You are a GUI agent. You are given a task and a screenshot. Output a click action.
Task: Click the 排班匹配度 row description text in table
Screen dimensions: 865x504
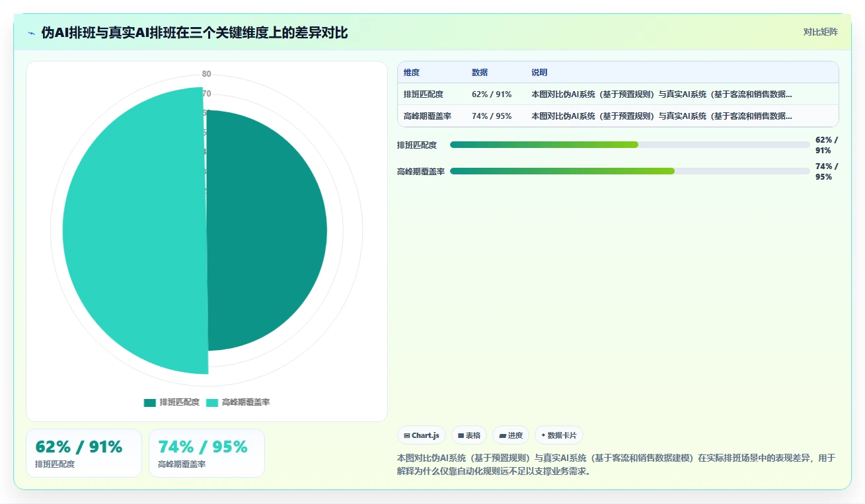coord(661,94)
